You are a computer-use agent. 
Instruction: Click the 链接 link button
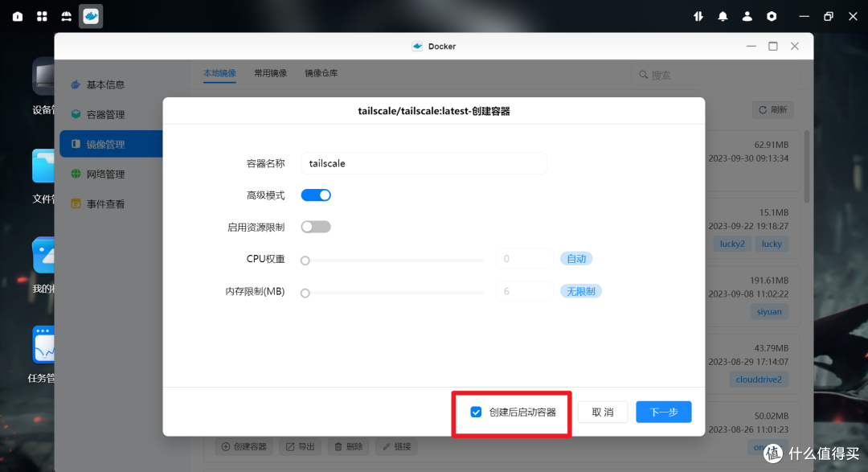[397, 446]
